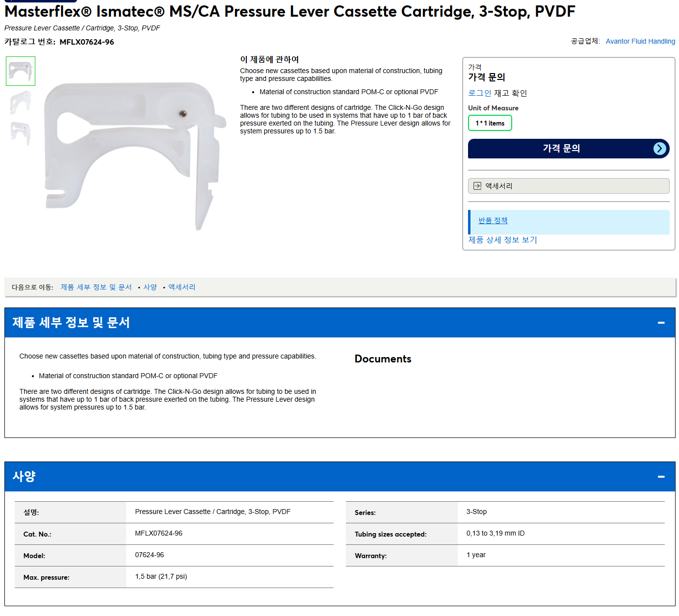Click the 사양 section header title

point(24,477)
